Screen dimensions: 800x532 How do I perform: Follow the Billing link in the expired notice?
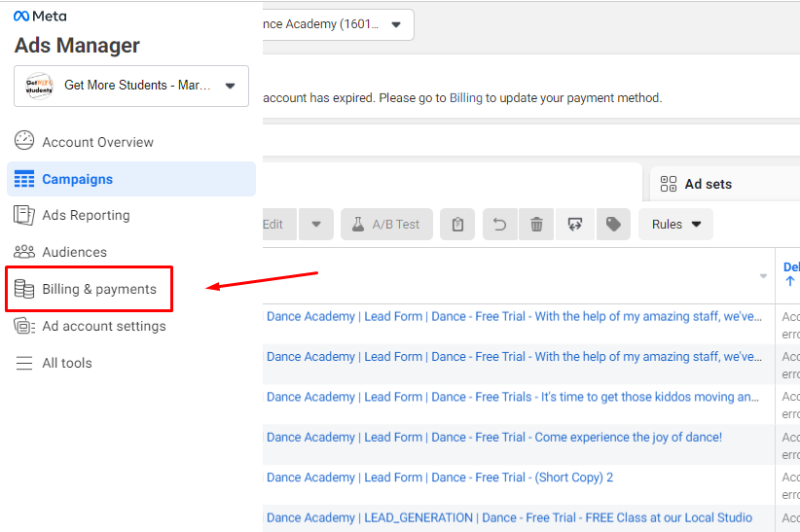tap(465, 97)
